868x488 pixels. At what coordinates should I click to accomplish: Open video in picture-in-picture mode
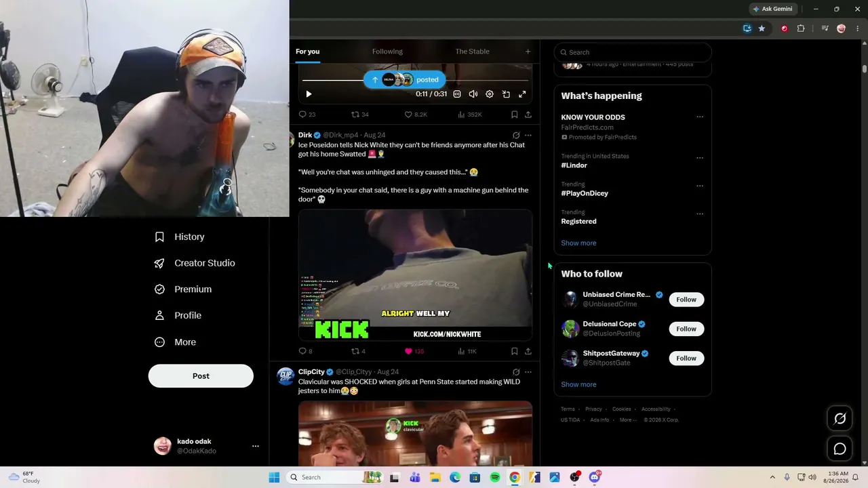(x=506, y=94)
